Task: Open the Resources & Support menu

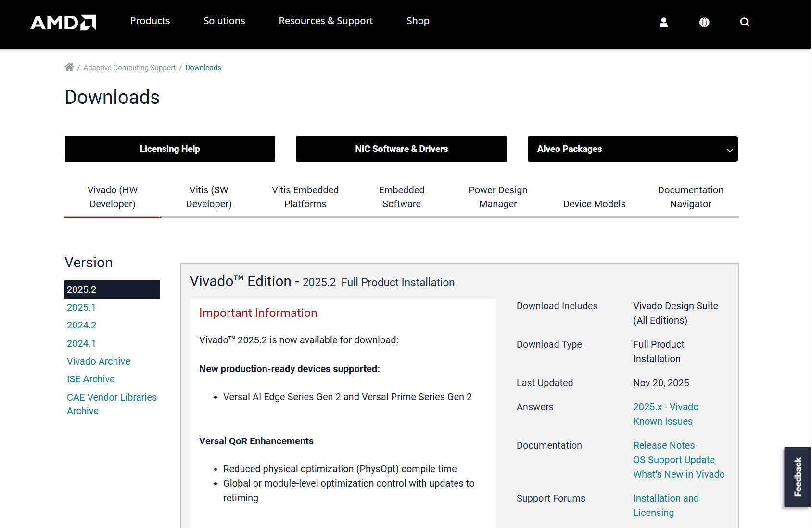Action: tap(326, 21)
